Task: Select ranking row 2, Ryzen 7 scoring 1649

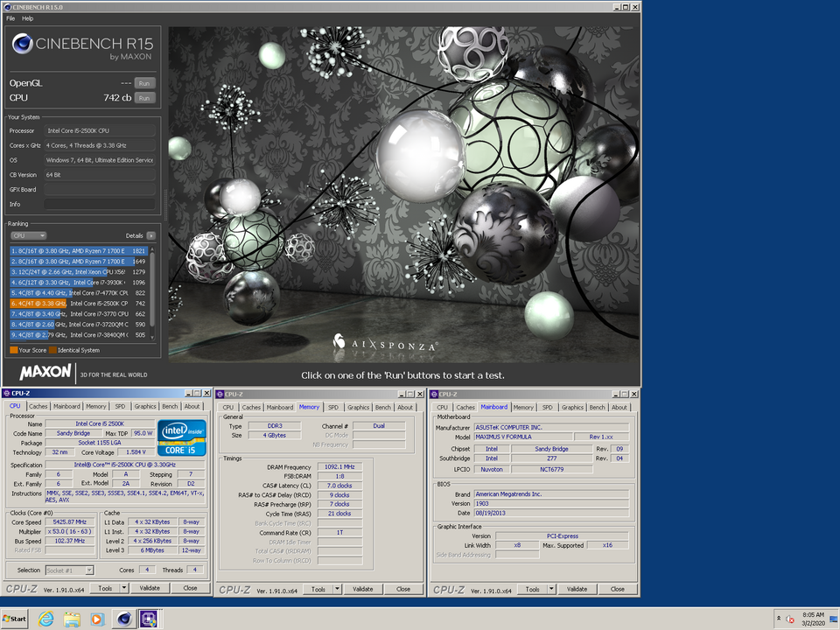Action: pos(79,262)
